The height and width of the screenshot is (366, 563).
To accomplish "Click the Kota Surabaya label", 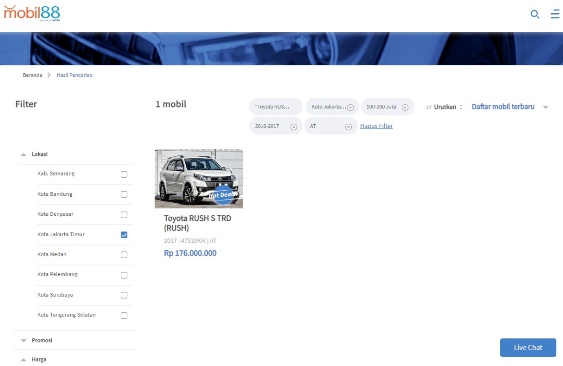I will (55, 295).
